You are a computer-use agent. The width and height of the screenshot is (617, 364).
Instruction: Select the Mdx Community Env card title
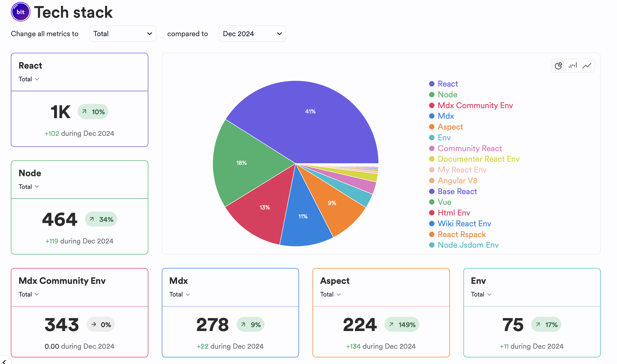[62, 281]
